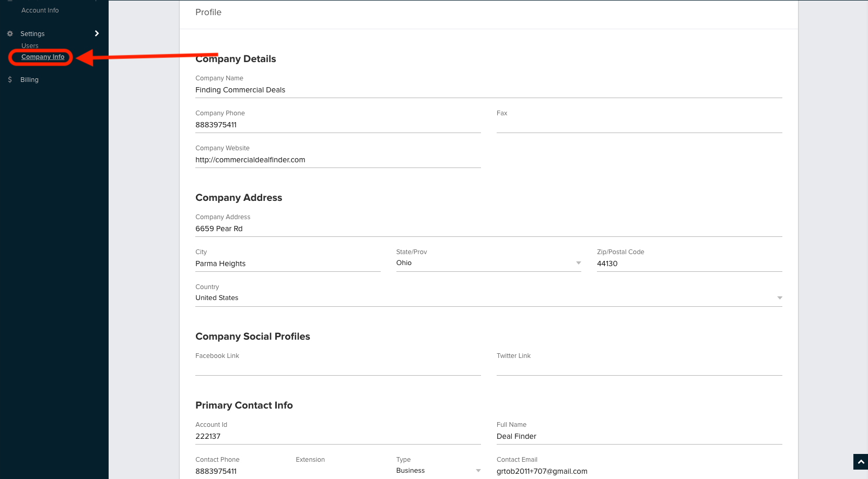Click the Company Phone input field
The width and height of the screenshot is (868, 479).
click(x=337, y=125)
